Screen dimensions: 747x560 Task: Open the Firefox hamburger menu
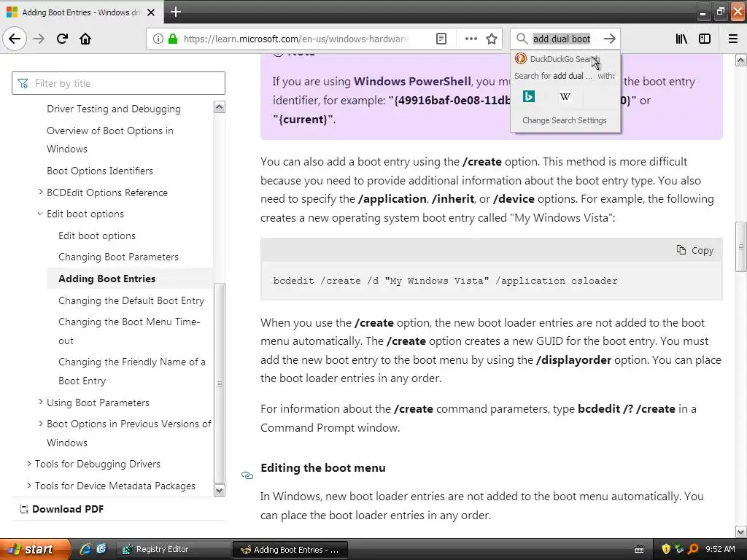[733, 39]
